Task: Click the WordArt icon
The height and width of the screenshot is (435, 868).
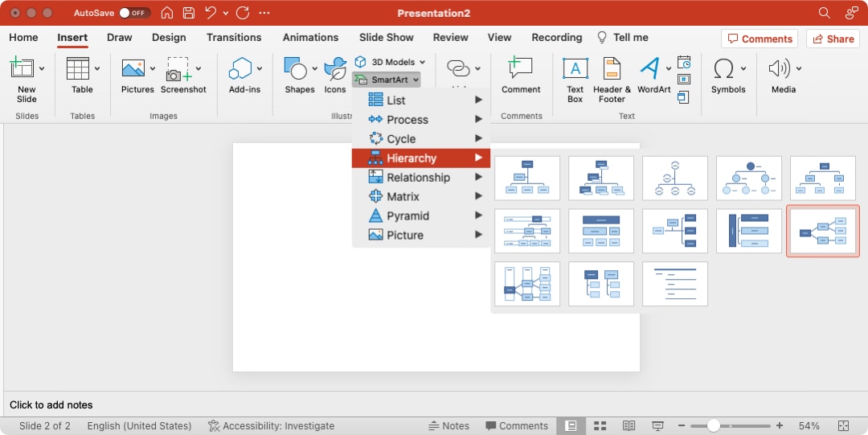Action: [x=650, y=68]
